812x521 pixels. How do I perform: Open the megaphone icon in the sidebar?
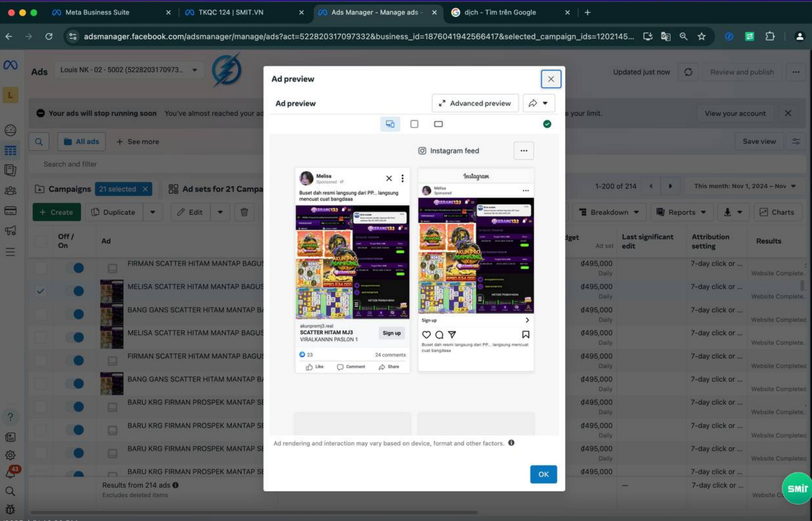coord(10,230)
